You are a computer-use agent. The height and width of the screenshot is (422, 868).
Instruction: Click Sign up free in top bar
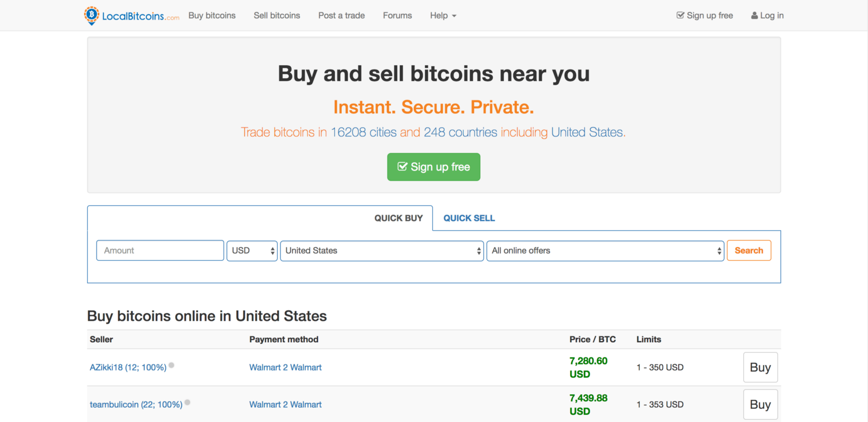[x=705, y=15]
